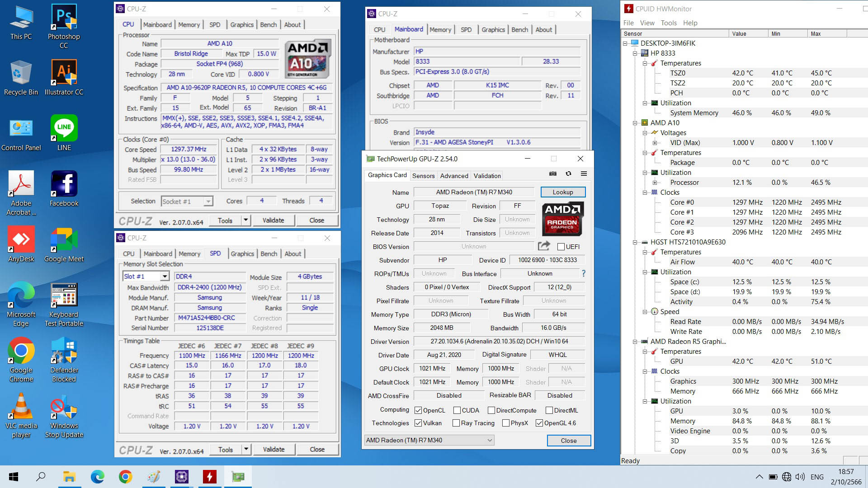The width and height of the screenshot is (868, 488).
Task: Click the taskbar search magnifier icon
Action: tap(41, 477)
